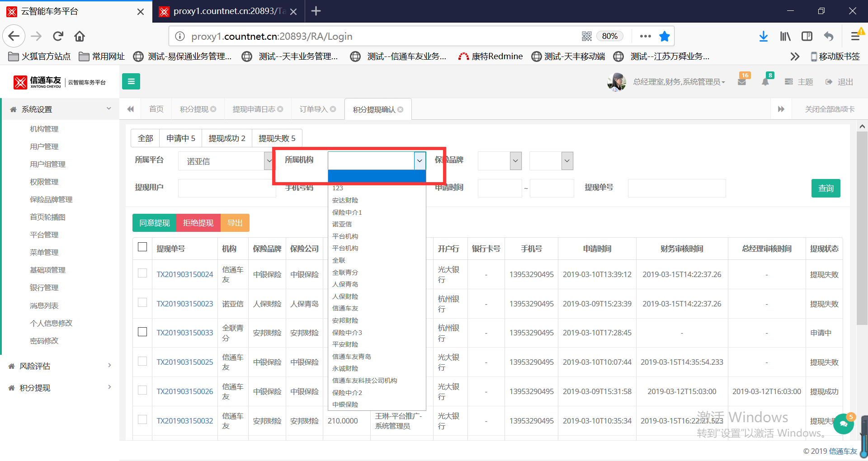This screenshot has width=868, height=461.
Task: Expand the 风险评估 sidebar menu
Action: click(x=59, y=366)
